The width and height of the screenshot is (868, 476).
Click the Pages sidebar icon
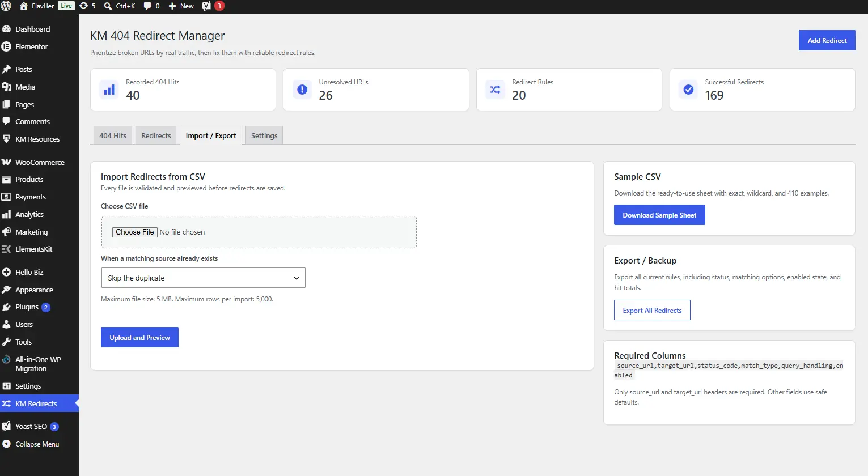(7, 104)
